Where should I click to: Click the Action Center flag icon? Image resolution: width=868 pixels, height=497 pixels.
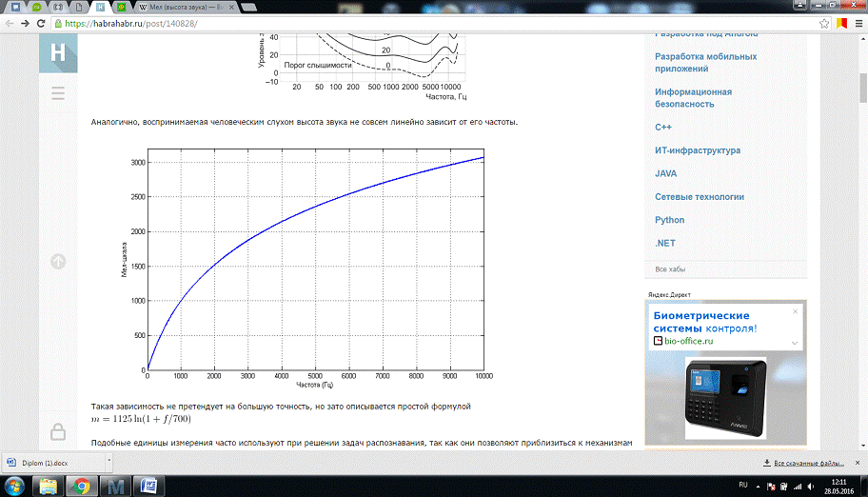point(771,487)
